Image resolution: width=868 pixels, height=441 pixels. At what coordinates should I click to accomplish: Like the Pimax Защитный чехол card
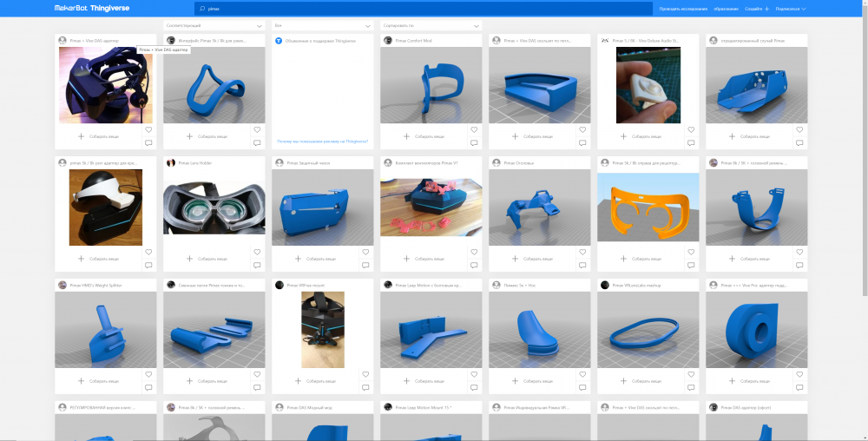pyautogui.click(x=365, y=253)
